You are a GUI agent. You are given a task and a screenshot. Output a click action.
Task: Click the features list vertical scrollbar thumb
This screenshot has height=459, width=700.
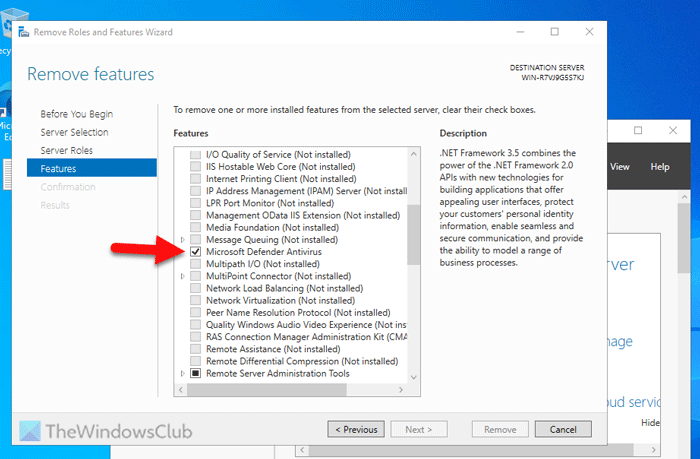click(414, 235)
